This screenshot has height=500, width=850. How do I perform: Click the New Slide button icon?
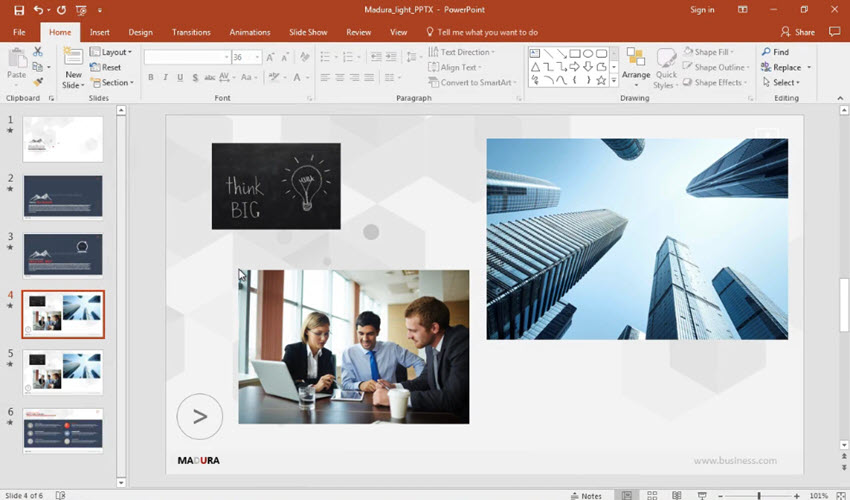[x=73, y=57]
